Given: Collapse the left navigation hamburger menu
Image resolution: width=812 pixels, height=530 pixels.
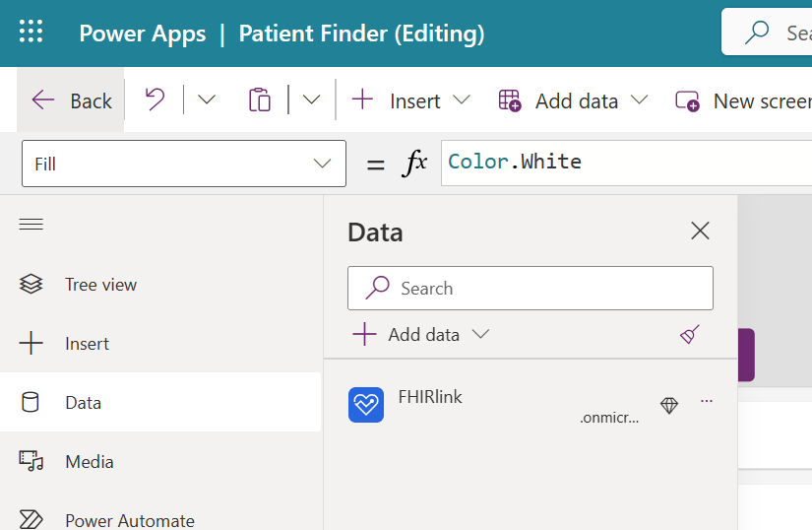Looking at the screenshot, I should point(31,225).
